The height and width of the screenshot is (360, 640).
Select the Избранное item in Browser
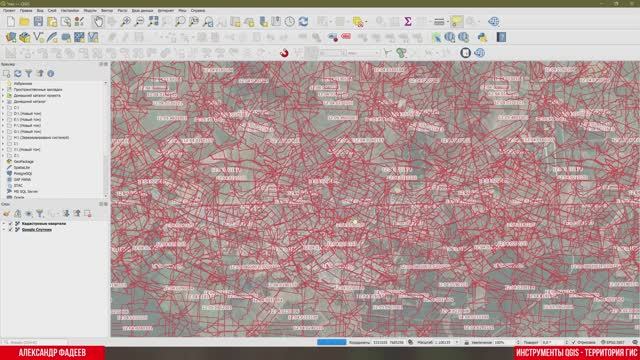coord(23,83)
